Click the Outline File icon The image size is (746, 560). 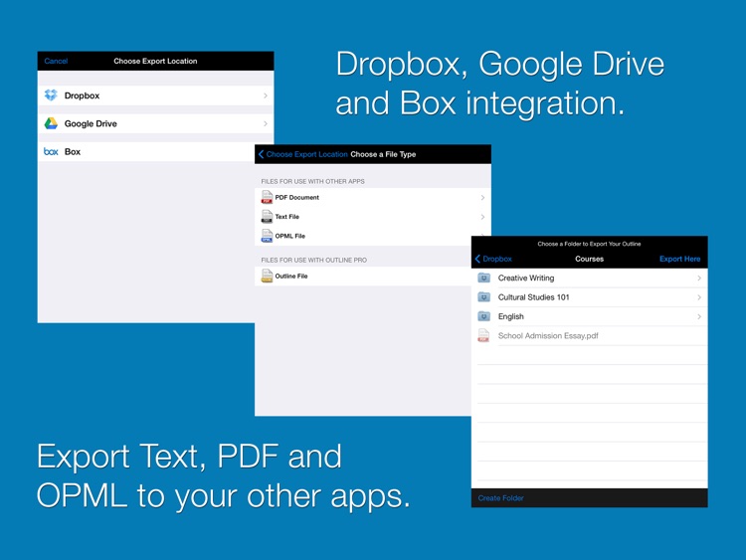pos(267,276)
